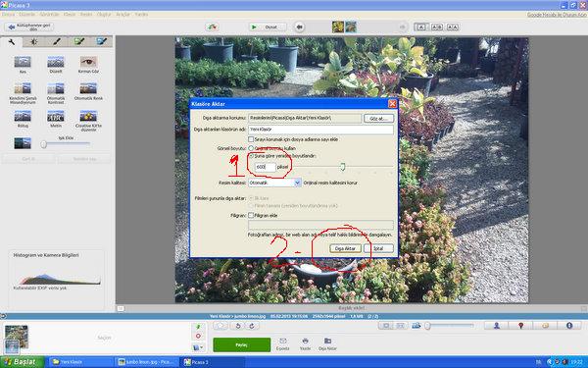588x368 pixels.
Task: Open the Görünüm menu
Action: click(x=50, y=15)
